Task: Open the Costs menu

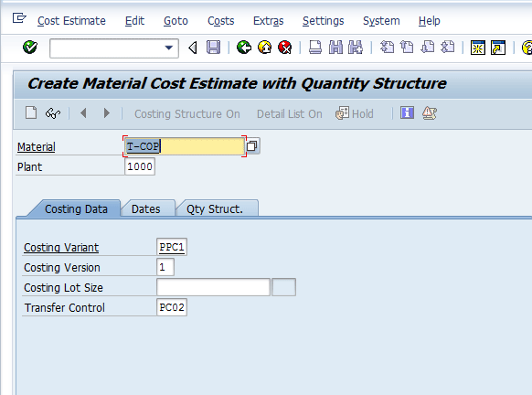Action: coord(221,21)
